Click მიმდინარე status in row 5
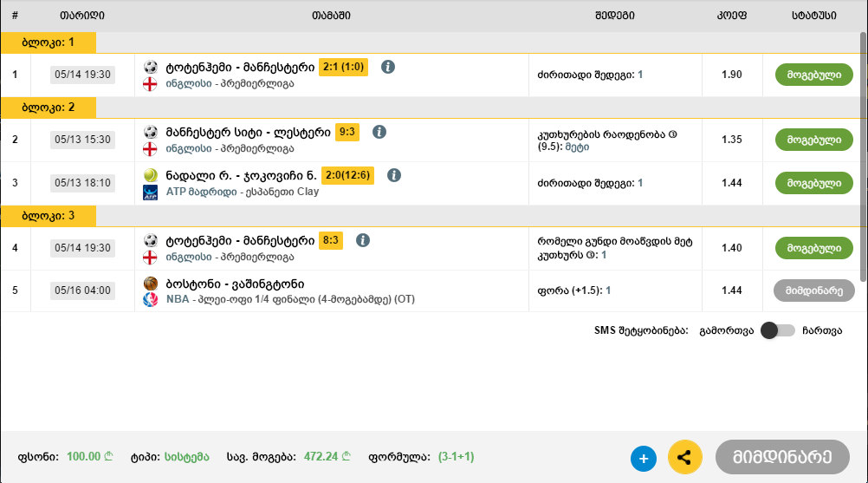 click(813, 290)
